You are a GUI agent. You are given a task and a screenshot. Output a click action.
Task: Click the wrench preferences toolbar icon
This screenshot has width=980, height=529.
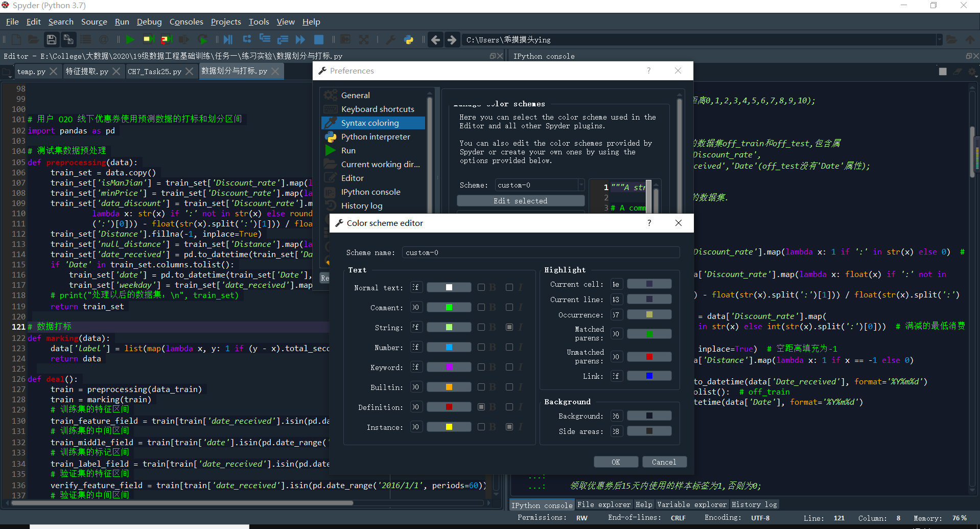coord(390,39)
